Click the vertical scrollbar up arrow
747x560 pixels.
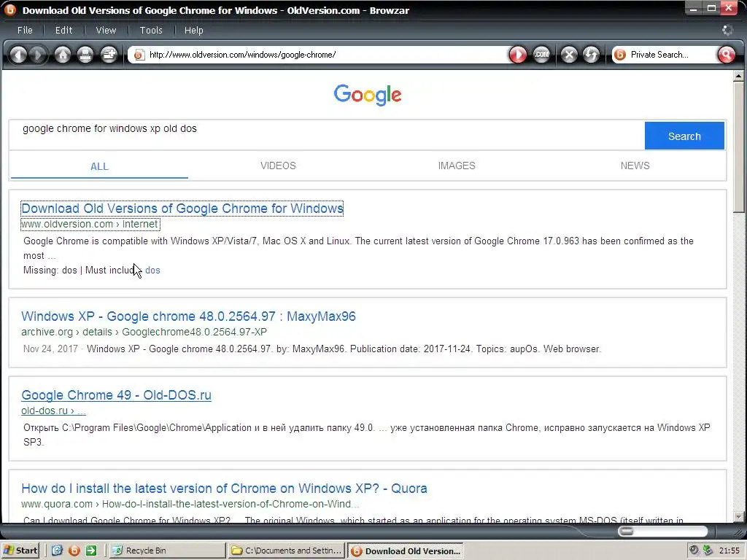[x=738, y=76]
